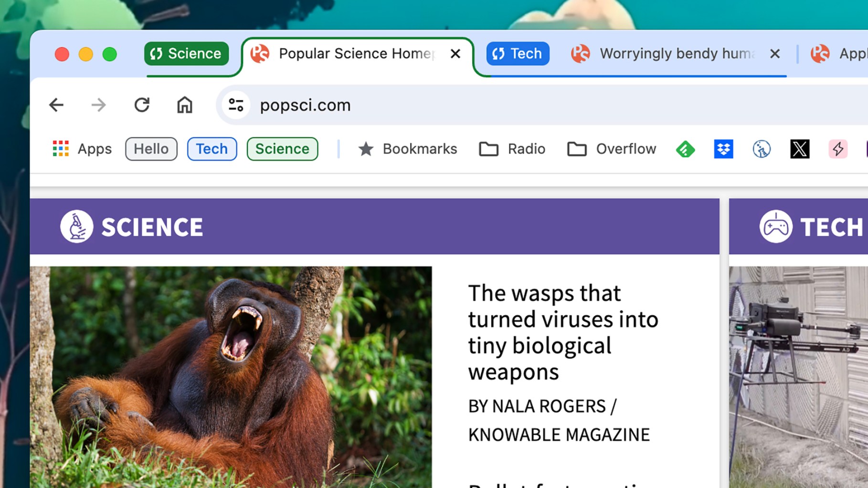Open the pink lightning bolt bookmark icon
The height and width of the screenshot is (488, 868).
tap(837, 149)
